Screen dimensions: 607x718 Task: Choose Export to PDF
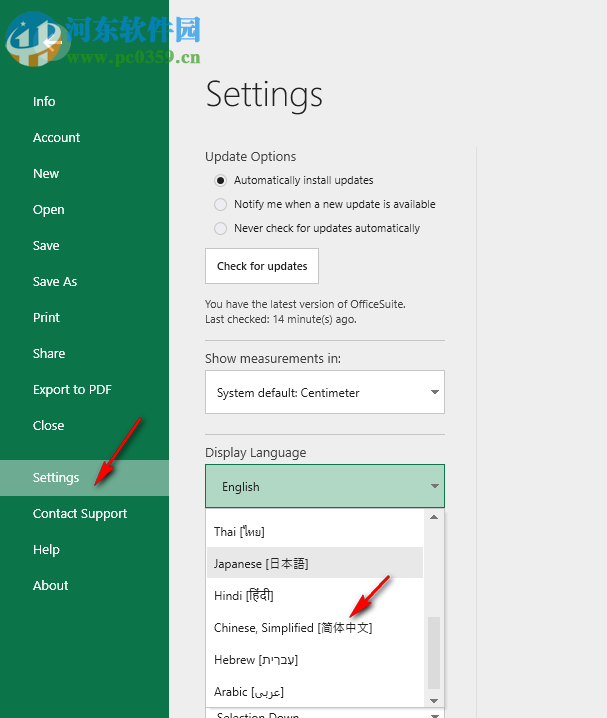[x=72, y=389]
